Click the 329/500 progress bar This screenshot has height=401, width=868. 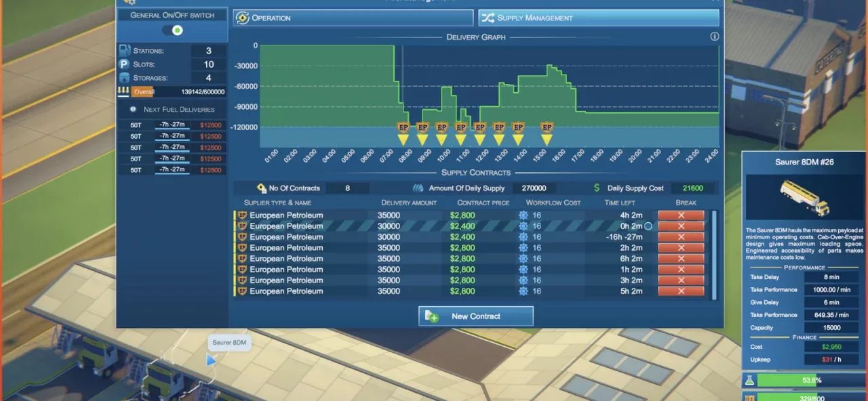812,397
